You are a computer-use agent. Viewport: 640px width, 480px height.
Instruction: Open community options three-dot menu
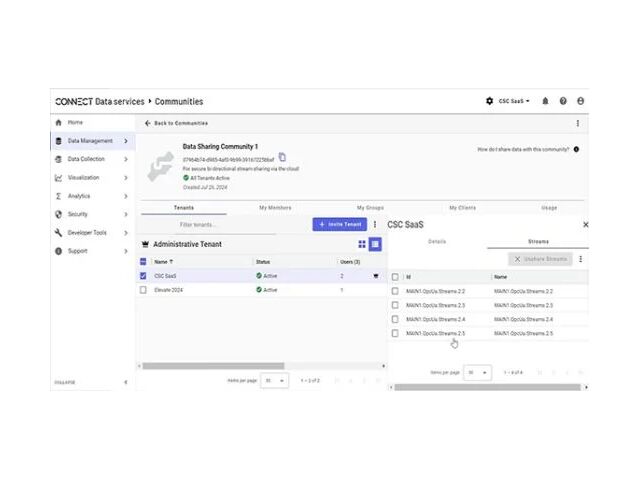tap(577, 123)
